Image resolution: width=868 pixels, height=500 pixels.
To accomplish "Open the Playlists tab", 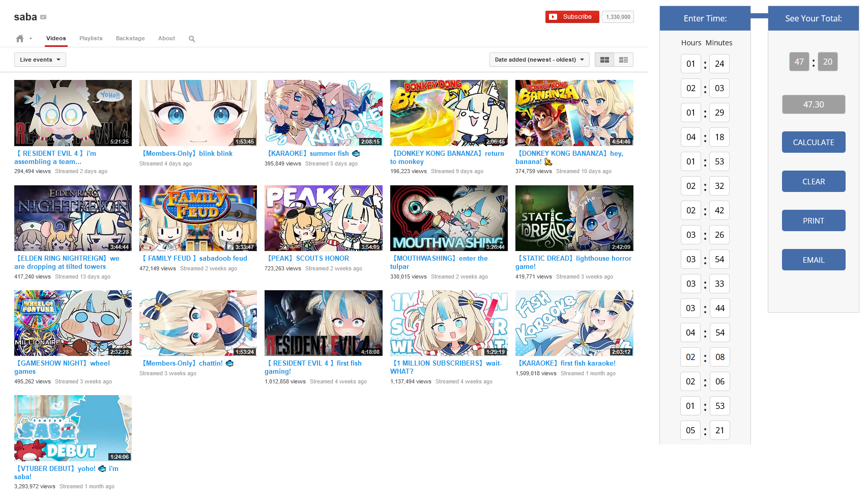I will point(91,39).
